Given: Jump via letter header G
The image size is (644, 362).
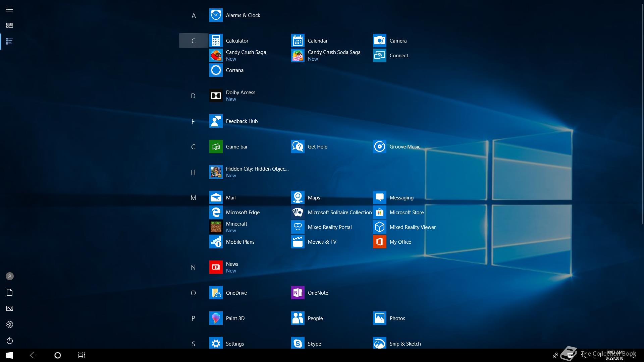Looking at the screenshot, I should 193,147.
